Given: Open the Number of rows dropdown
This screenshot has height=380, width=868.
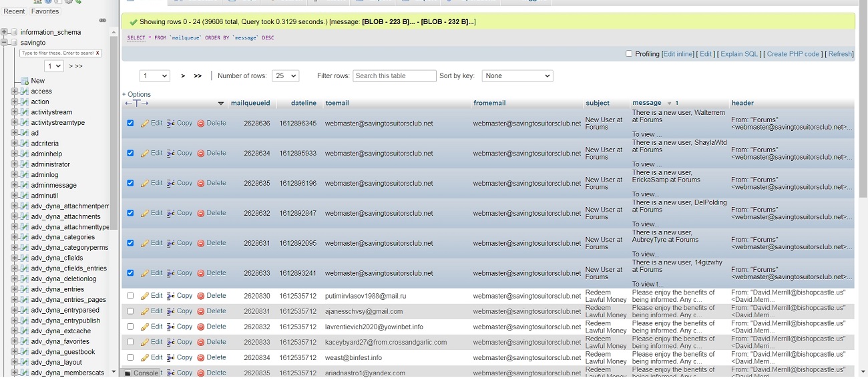Looking at the screenshot, I should 285,76.
